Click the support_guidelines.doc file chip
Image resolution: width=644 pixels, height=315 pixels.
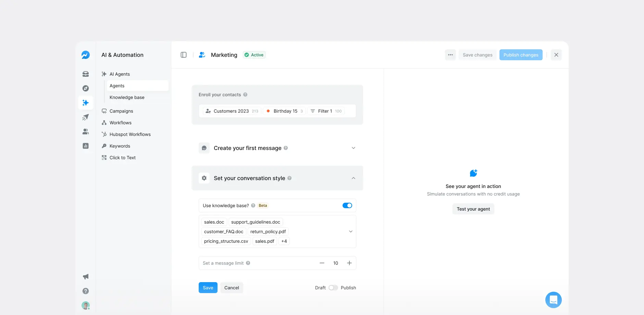click(x=256, y=222)
